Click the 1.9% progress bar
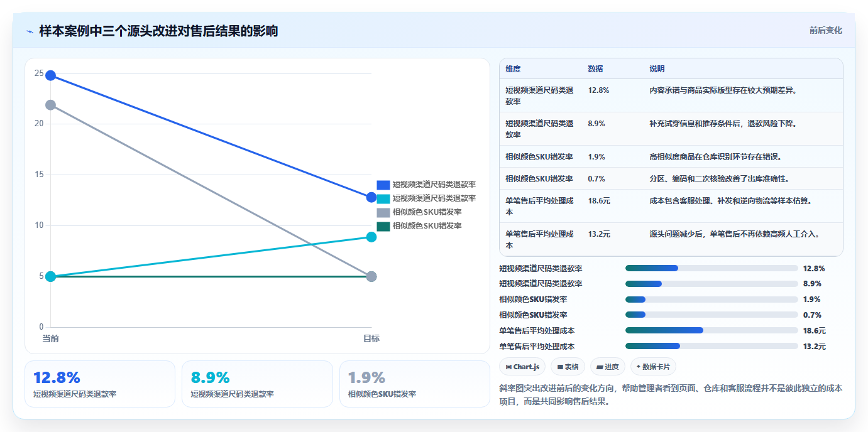 711,300
